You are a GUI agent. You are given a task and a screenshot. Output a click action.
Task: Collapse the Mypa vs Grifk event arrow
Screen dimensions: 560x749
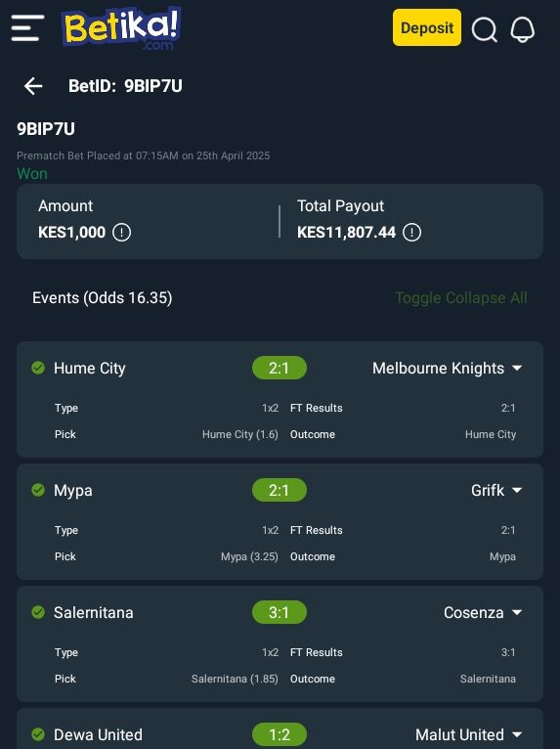pos(517,490)
